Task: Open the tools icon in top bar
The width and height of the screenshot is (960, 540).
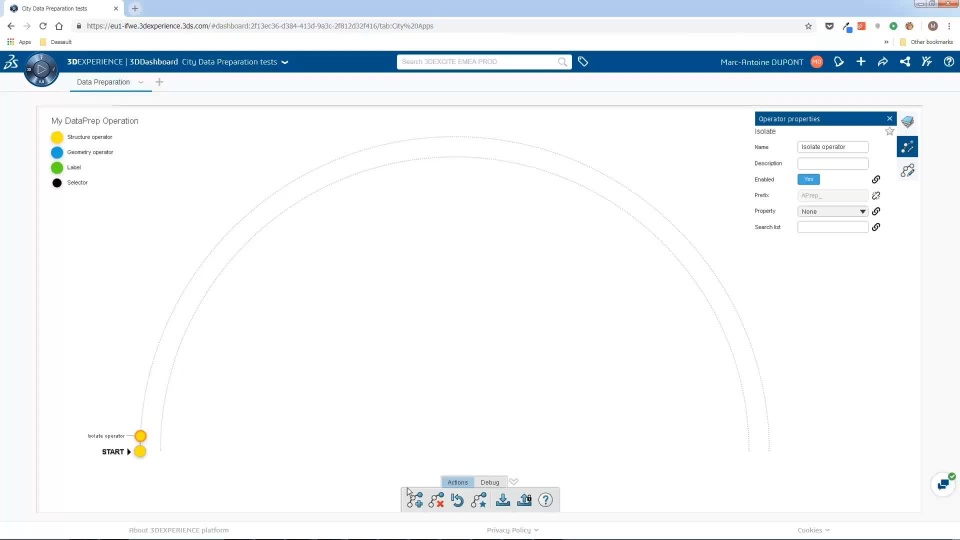Action: click(927, 62)
